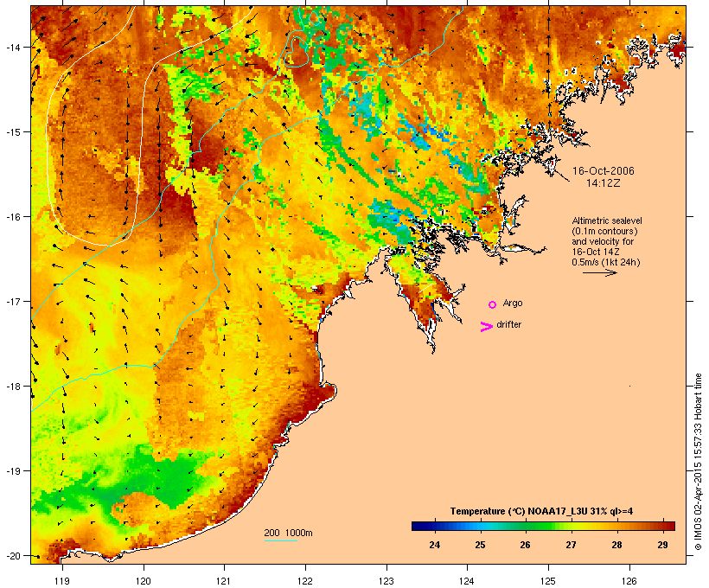Image resolution: width=709 pixels, height=588 pixels.
Task: Click the longitude axis label 120
Action: (144, 581)
